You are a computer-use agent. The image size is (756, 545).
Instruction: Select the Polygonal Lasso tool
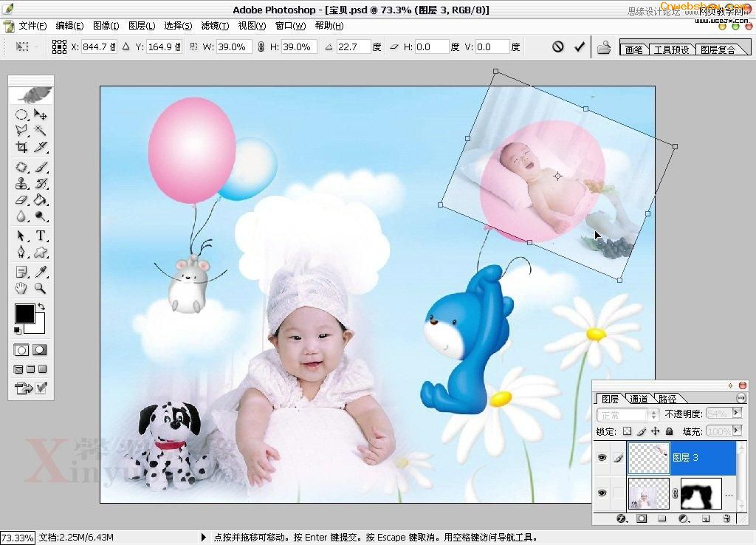21,130
